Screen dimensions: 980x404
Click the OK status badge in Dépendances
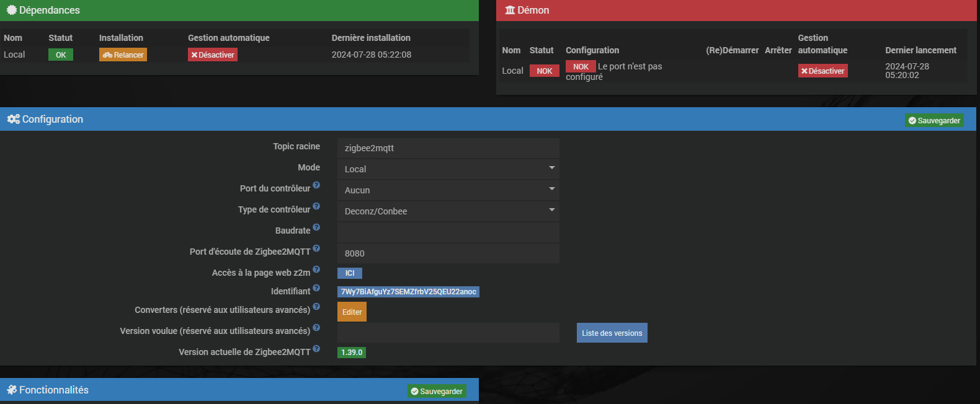(x=61, y=55)
